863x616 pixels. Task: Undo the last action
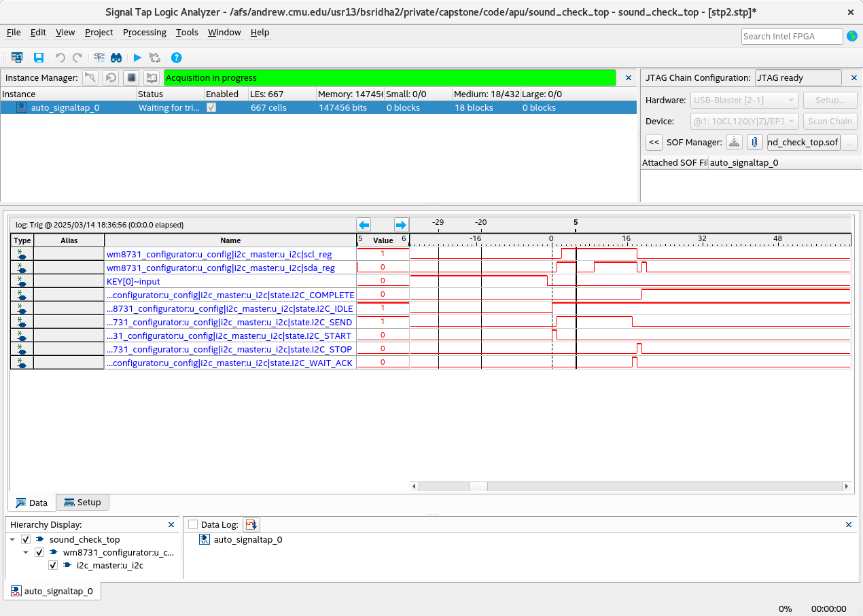click(x=60, y=58)
